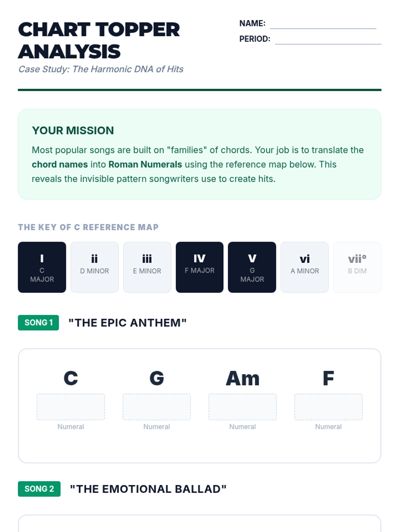This screenshot has width=399, height=532.
Task: Click the "THE EMOTIONAL BALLAD" song title
Action: click(x=148, y=489)
